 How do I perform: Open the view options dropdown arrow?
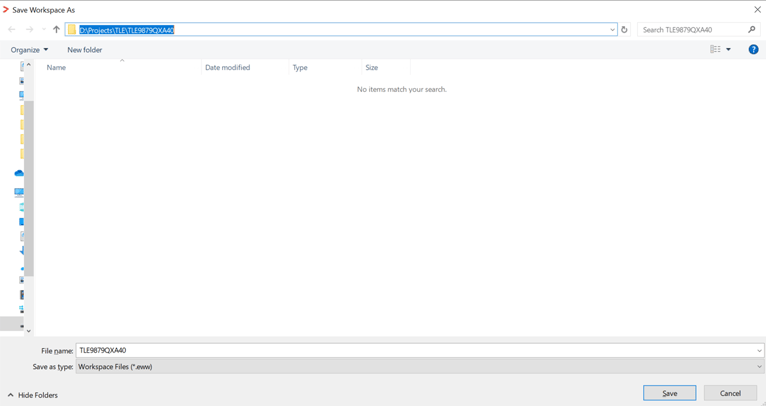pyautogui.click(x=729, y=49)
